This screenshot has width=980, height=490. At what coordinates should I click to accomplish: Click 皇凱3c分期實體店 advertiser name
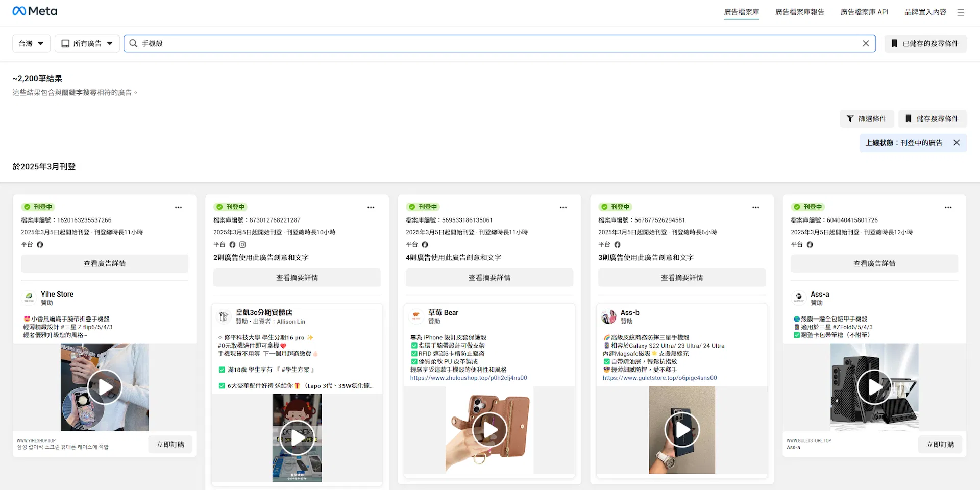(264, 312)
